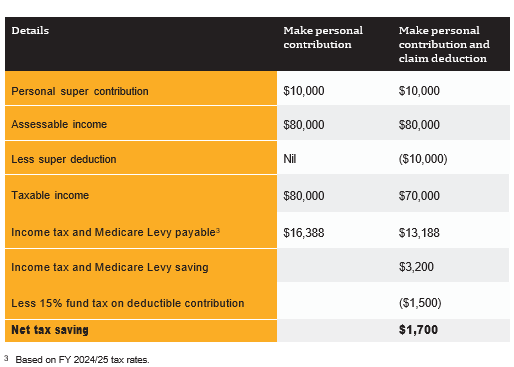Click Income tax and Medicare Levy saving
Image resolution: width=514 pixels, height=367 pixels.
(x=110, y=267)
